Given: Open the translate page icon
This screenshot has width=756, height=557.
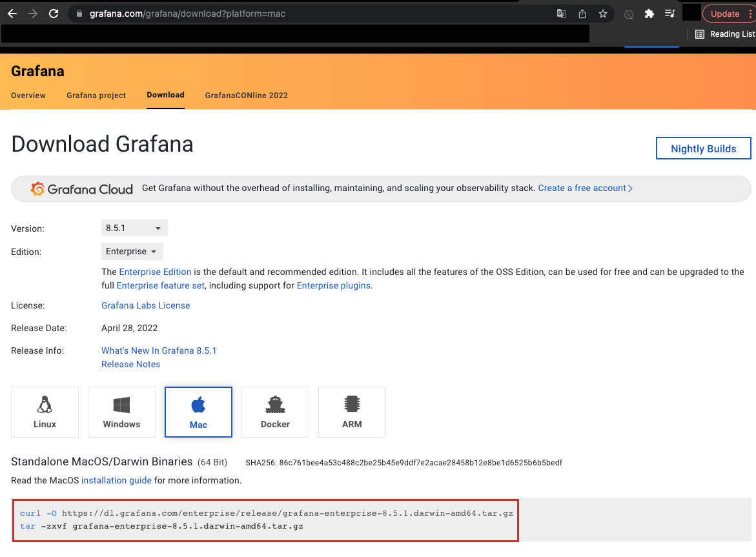Looking at the screenshot, I should click(x=561, y=14).
